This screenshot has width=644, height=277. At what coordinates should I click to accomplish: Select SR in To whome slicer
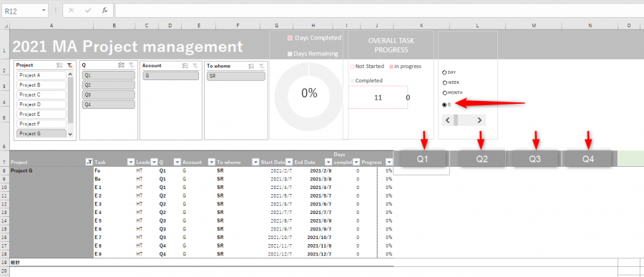click(236, 76)
